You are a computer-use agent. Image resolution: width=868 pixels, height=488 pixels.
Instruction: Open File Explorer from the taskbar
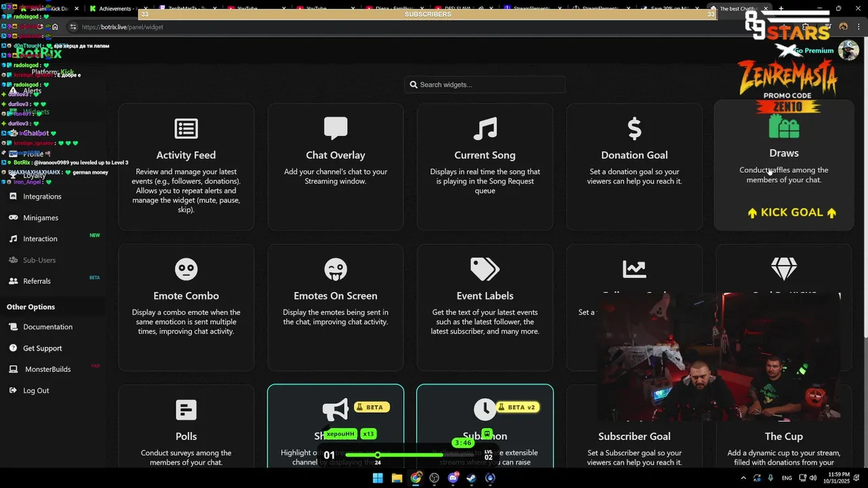397,478
